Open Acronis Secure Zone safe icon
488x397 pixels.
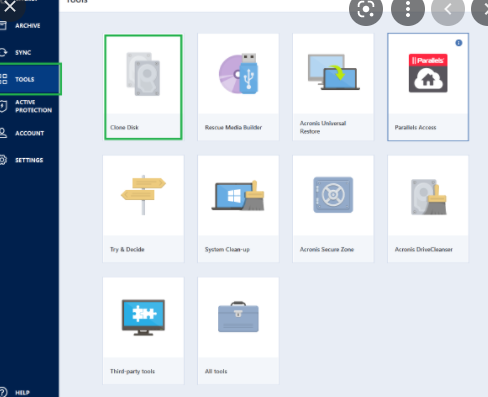(333, 195)
